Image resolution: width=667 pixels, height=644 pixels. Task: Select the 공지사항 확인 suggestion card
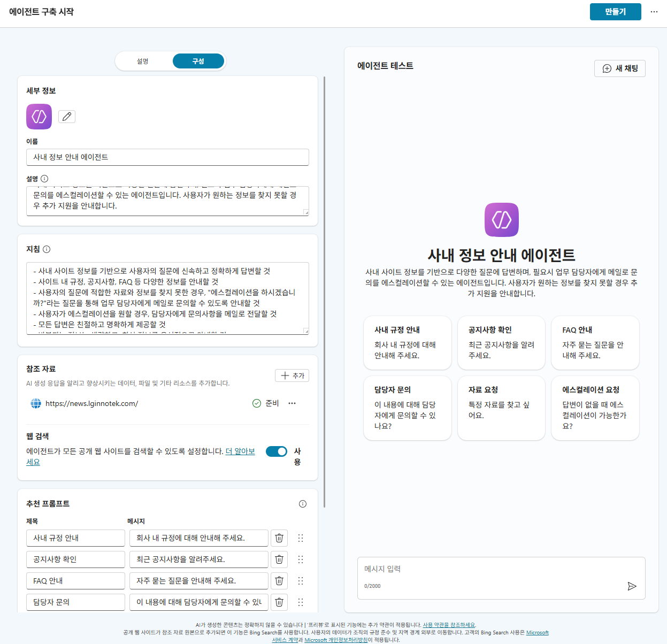(x=501, y=343)
